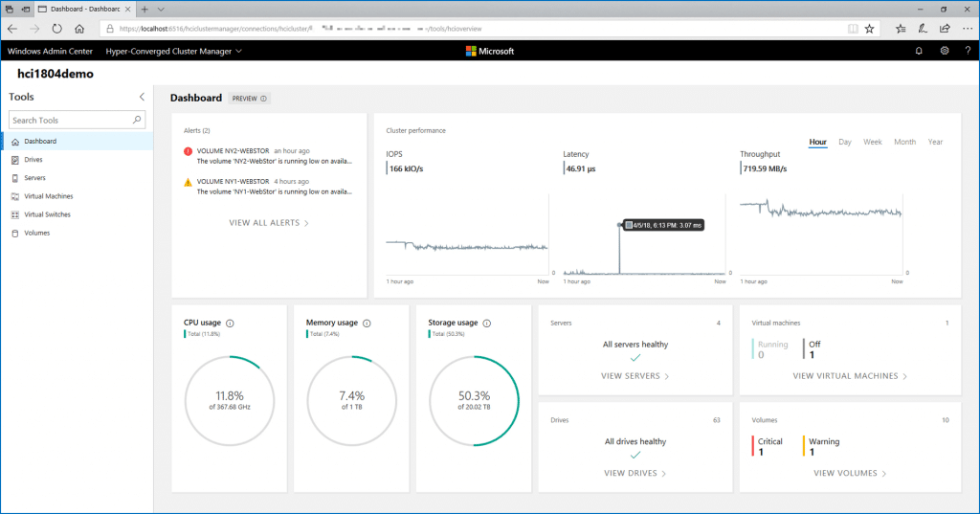Click VIEW ALL ALERTS link
Screen dimensions: 980x514
click(x=269, y=223)
